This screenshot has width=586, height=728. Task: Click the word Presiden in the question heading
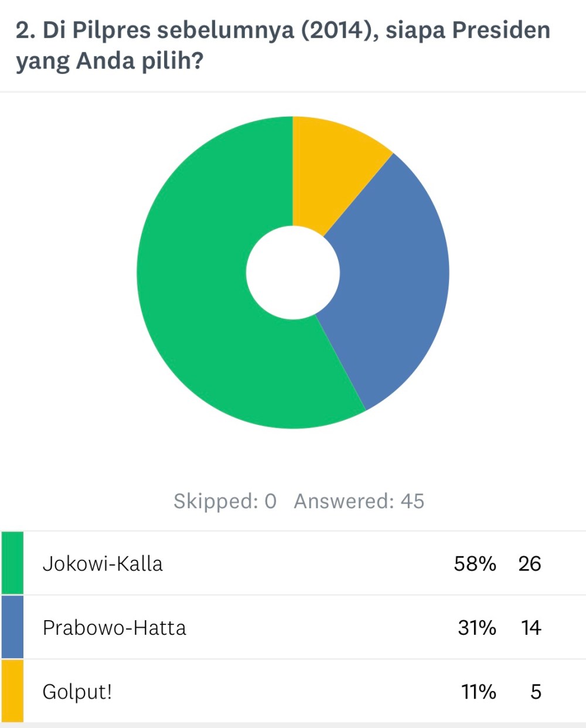point(501,30)
